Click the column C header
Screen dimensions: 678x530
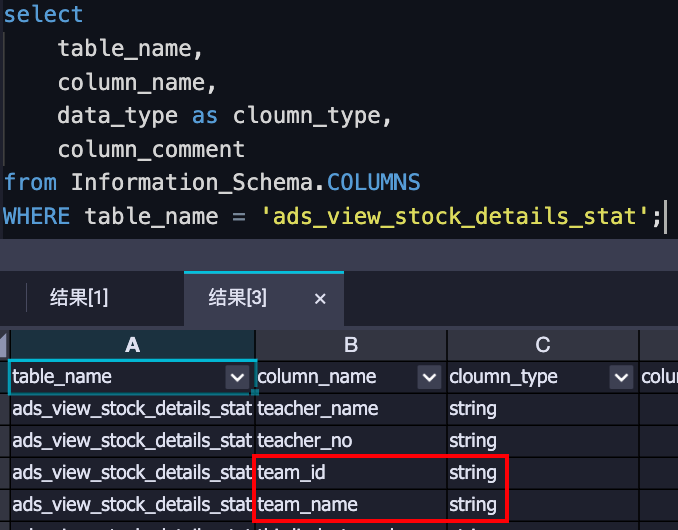tap(543, 345)
